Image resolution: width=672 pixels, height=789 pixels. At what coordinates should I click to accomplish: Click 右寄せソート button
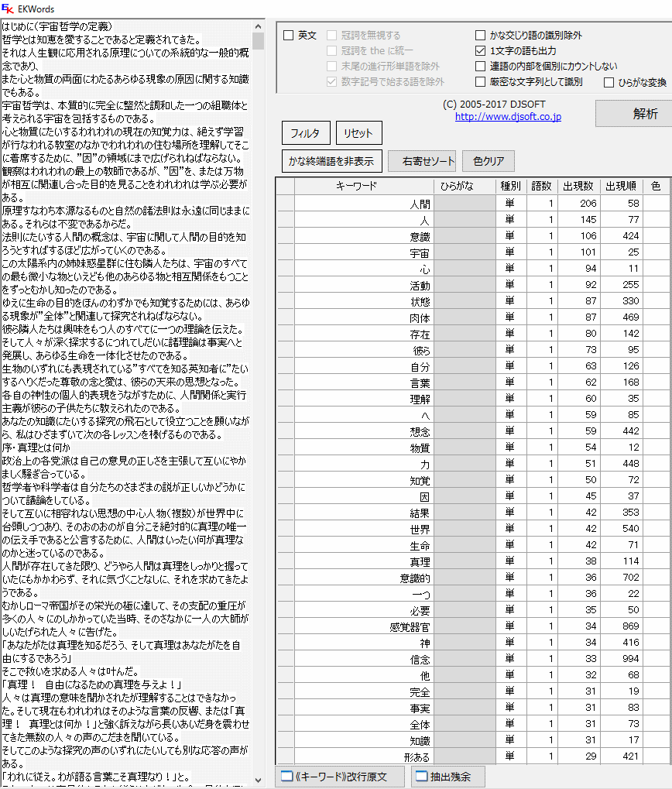click(422, 161)
